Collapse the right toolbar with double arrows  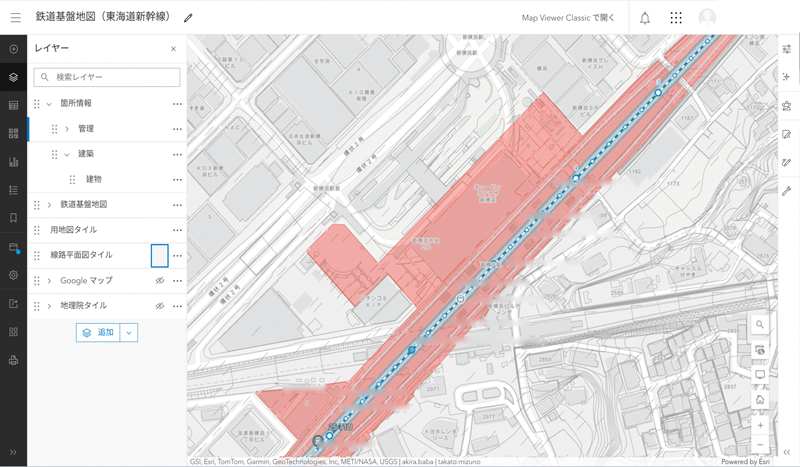[786, 452]
